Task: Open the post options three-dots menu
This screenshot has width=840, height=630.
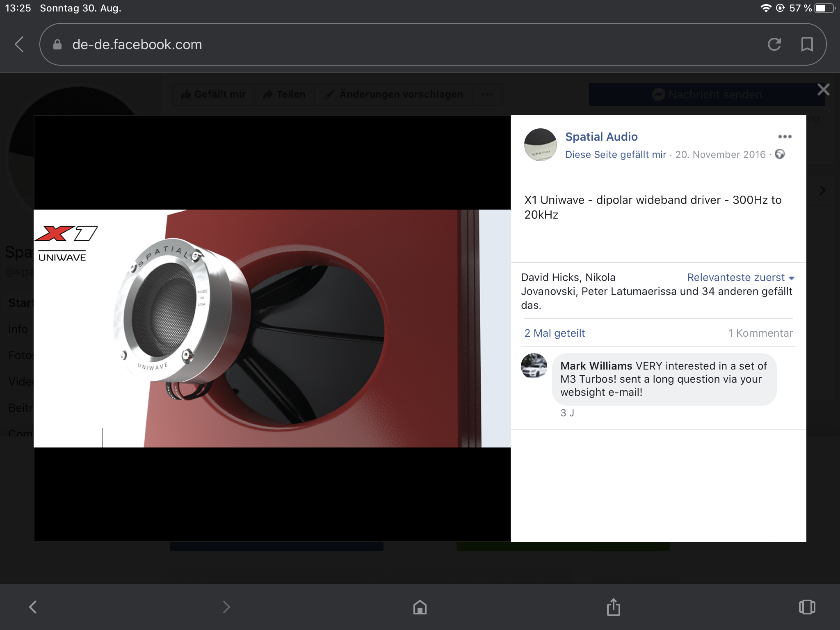Action: [785, 137]
